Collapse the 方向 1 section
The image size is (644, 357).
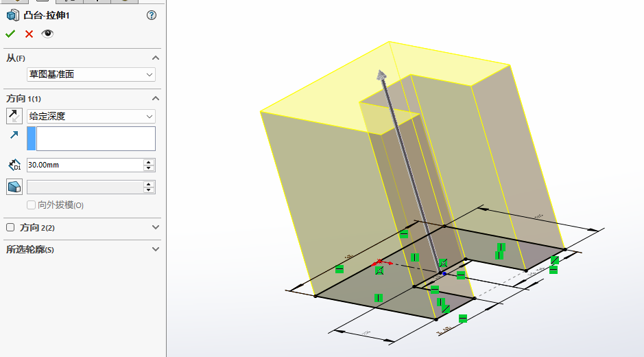(155, 99)
